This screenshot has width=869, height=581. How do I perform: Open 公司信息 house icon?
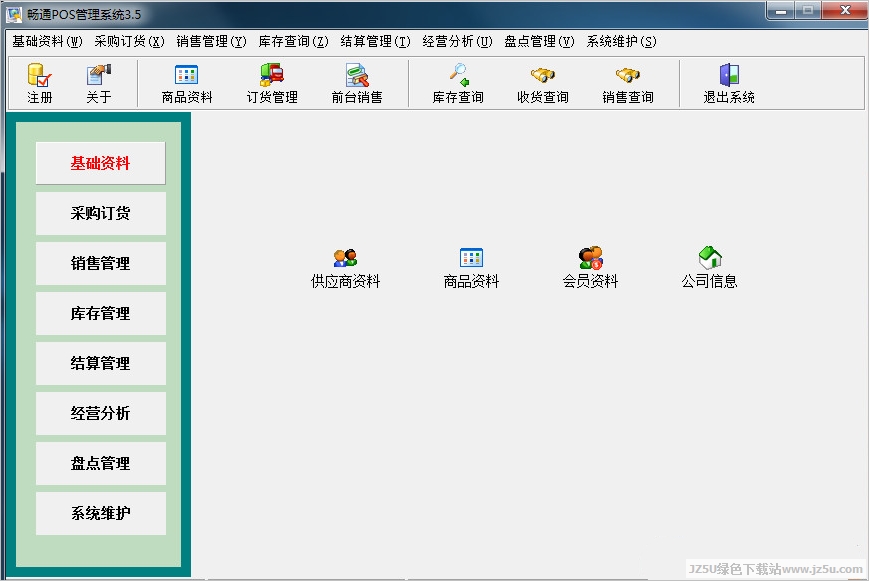pyautogui.click(x=709, y=268)
